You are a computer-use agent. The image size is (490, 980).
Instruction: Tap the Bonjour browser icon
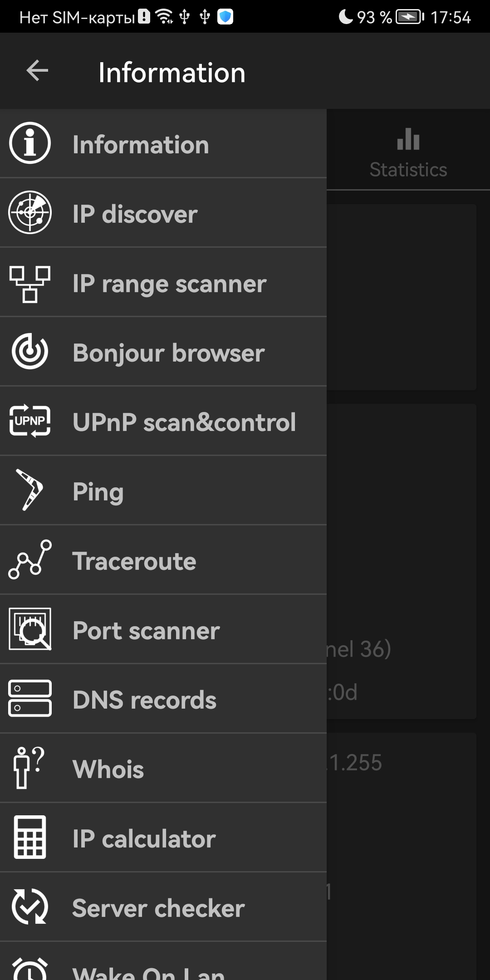pyautogui.click(x=30, y=352)
